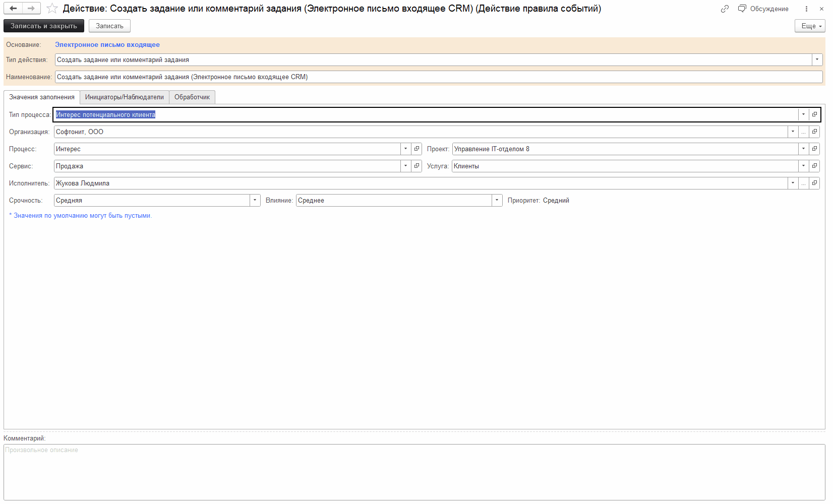Open the Еще menu button
The image size is (833, 504).
coord(810,26)
